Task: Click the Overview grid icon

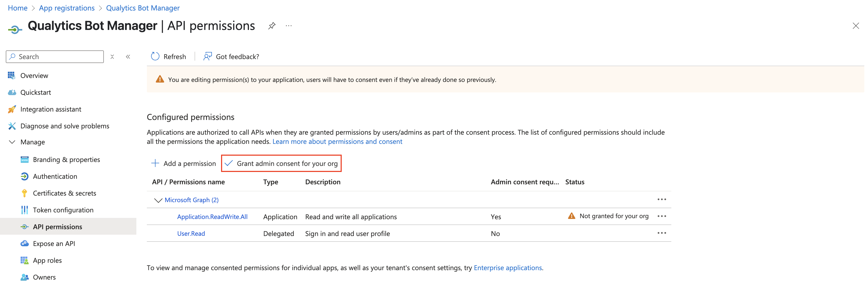Action: [x=12, y=76]
